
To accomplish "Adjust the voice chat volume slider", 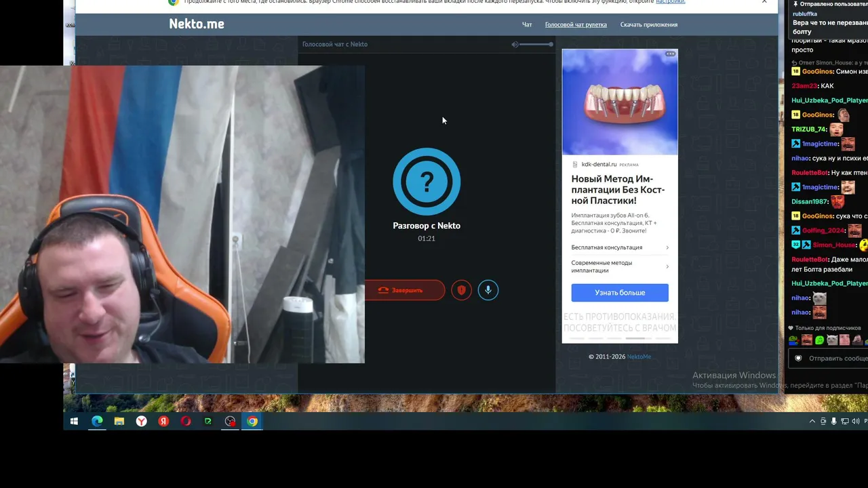I will [x=537, y=44].
